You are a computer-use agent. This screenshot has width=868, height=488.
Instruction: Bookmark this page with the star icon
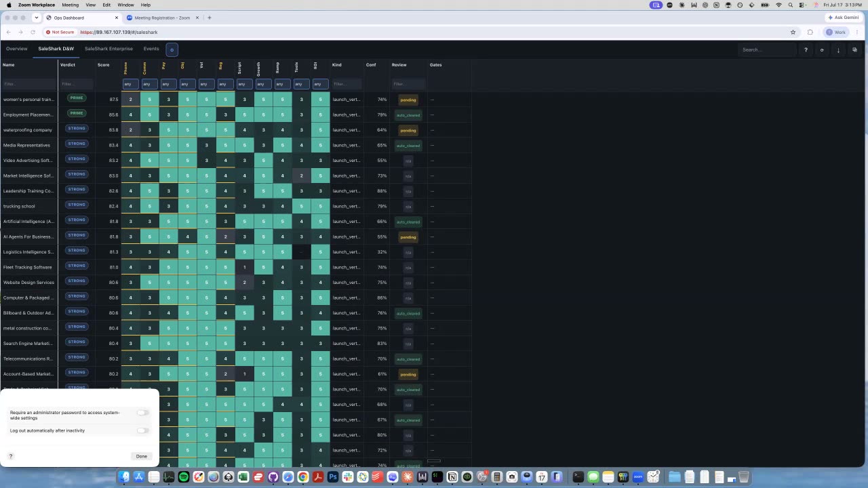point(793,32)
